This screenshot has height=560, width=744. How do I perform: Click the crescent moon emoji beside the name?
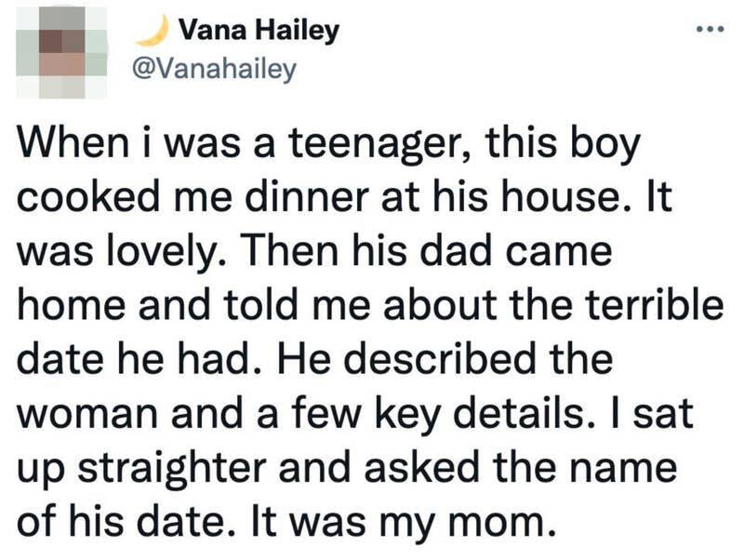[149, 33]
